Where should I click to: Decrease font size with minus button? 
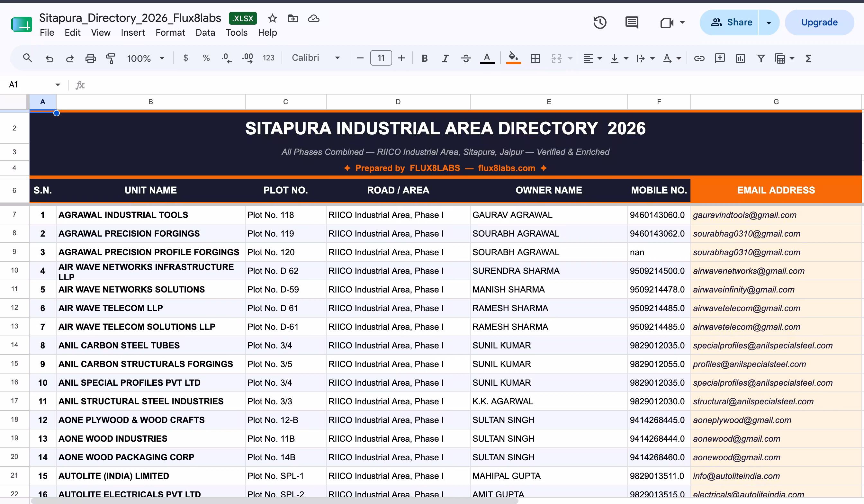(x=360, y=58)
